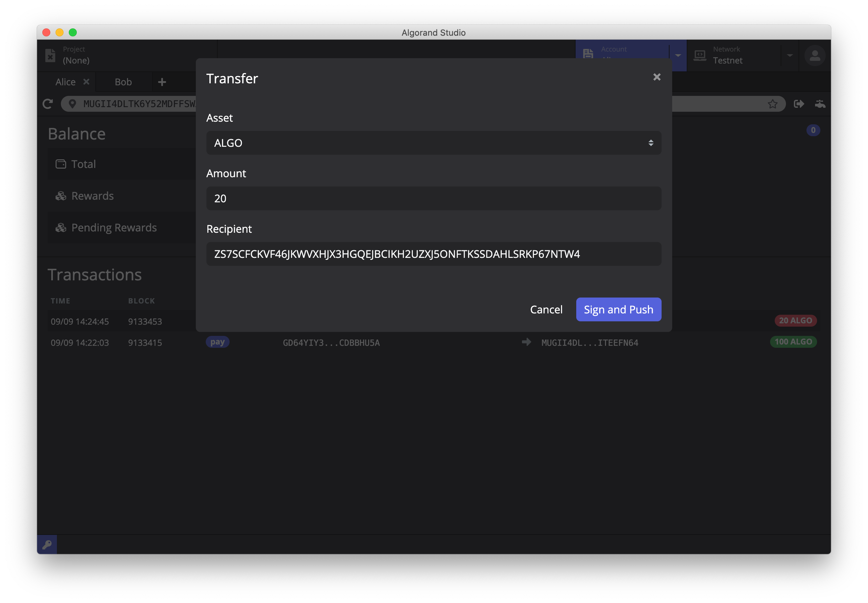The height and width of the screenshot is (603, 868).
Task: Cancel the Transfer dialog
Action: (x=546, y=309)
